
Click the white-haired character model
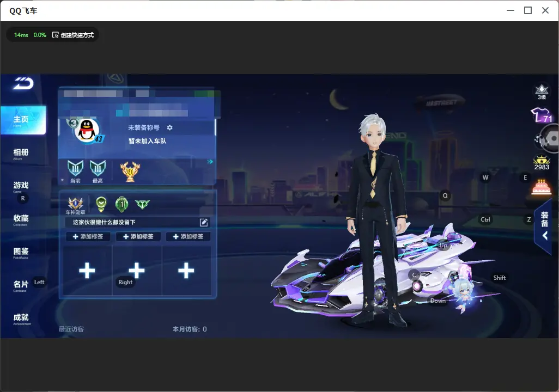tap(377, 220)
